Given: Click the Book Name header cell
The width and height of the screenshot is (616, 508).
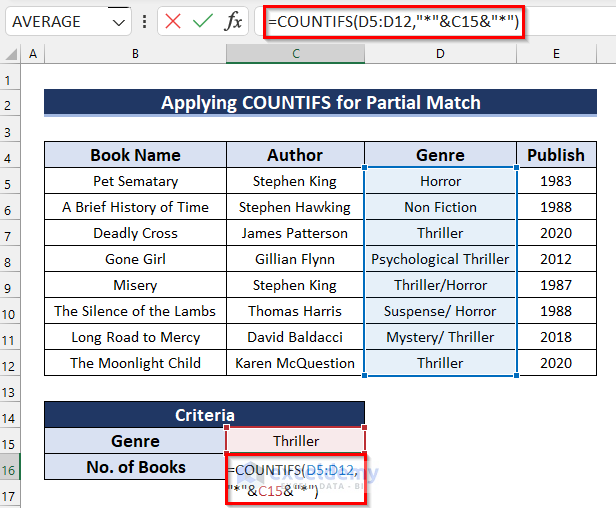Looking at the screenshot, I should click(x=135, y=155).
